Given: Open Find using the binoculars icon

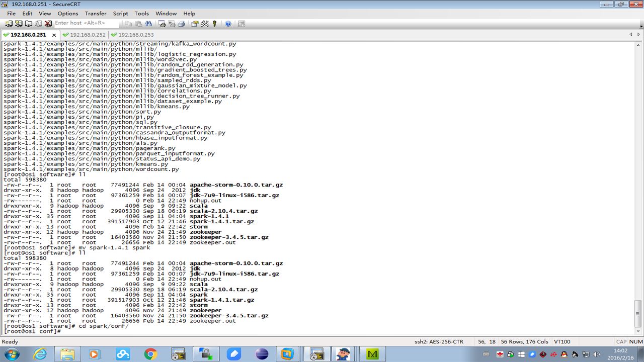Looking at the screenshot, I should 148,24.
